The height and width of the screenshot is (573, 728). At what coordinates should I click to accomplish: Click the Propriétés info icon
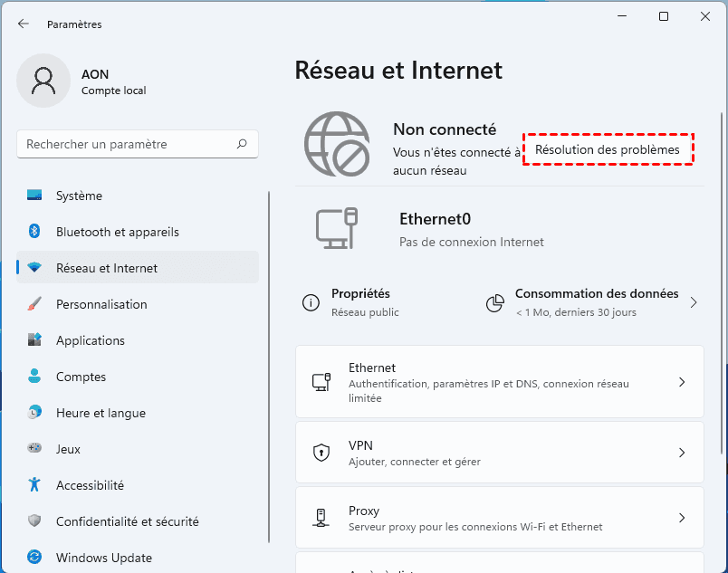tap(311, 303)
